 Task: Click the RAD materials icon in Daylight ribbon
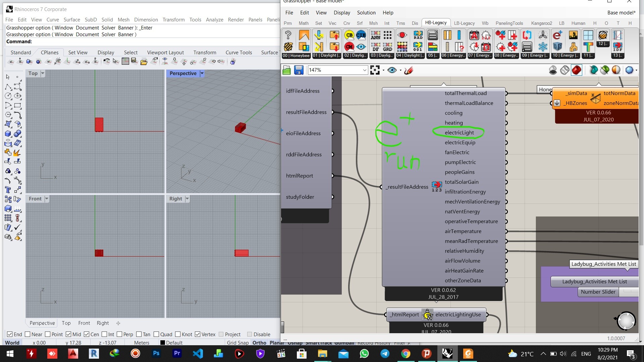(x=418, y=35)
